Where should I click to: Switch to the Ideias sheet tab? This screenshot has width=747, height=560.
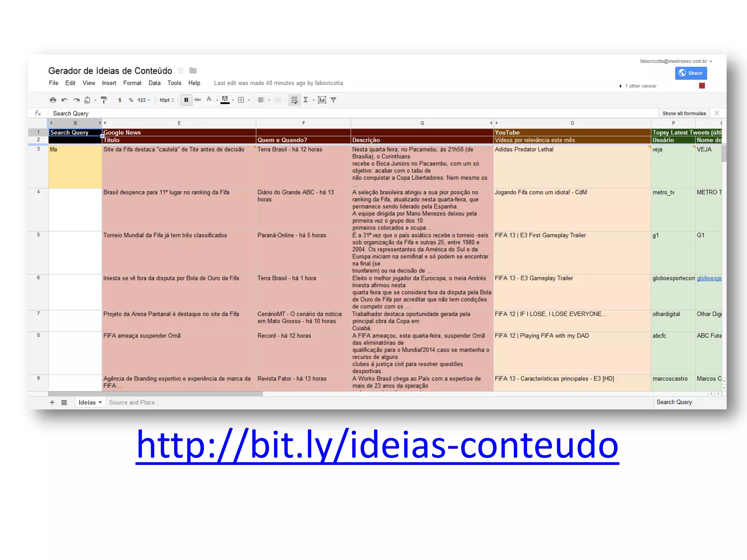point(90,402)
